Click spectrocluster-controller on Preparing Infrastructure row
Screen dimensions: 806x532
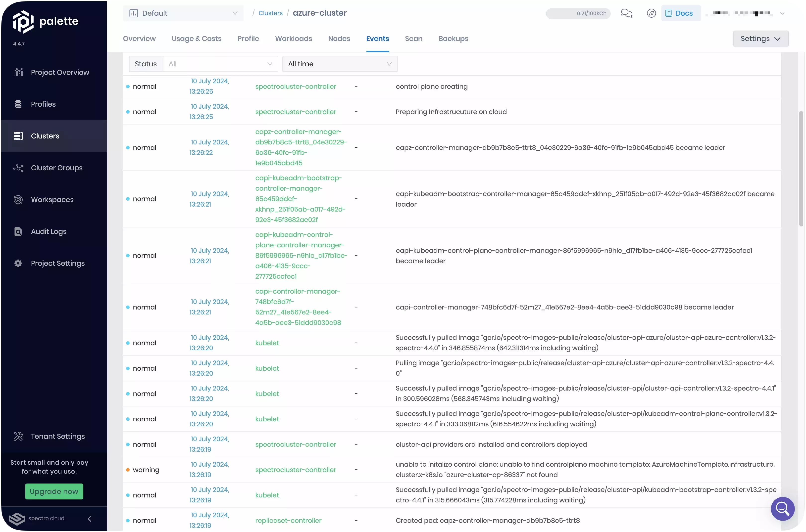coord(295,112)
